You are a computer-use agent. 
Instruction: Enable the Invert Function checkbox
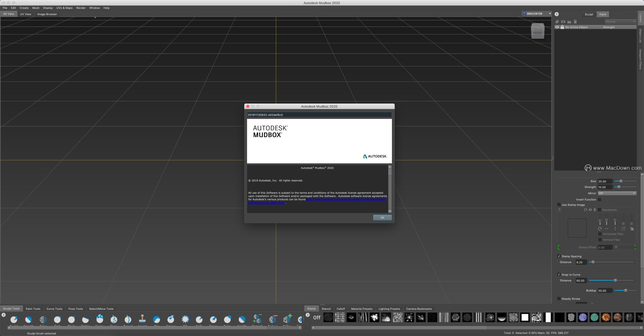pos(599,200)
